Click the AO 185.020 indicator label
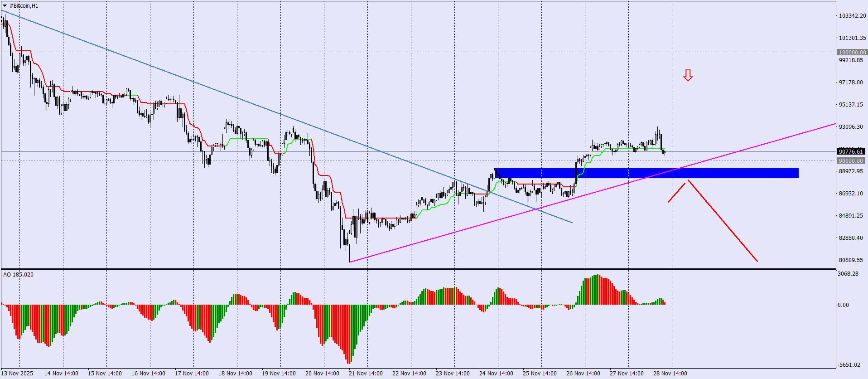This screenshot has width=868, height=379. tap(18, 274)
